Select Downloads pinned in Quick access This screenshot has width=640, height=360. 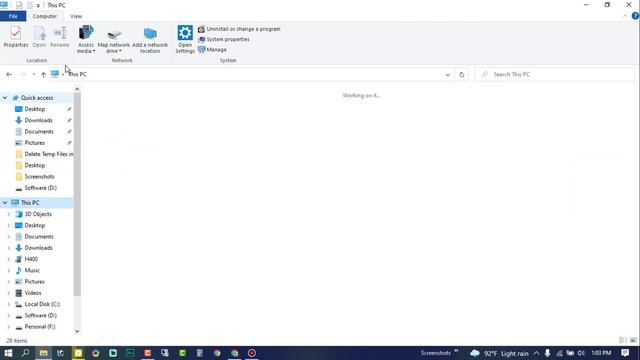click(x=37, y=120)
